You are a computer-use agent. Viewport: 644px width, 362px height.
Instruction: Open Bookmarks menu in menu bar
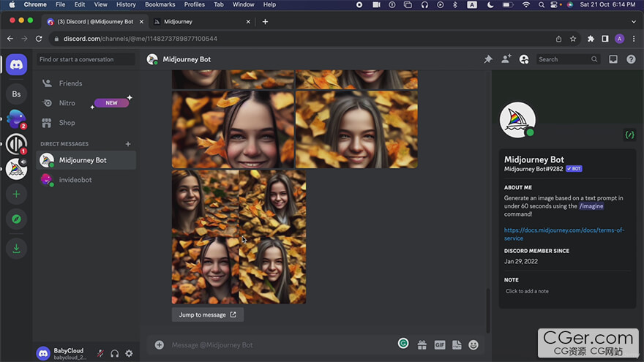tap(160, 4)
